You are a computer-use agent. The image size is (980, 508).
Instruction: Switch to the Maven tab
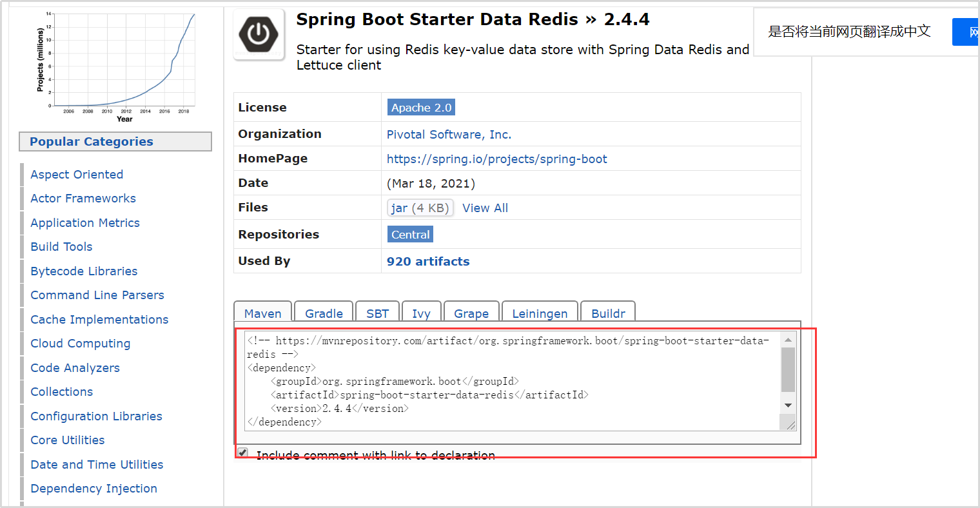[x=262, y=313]
